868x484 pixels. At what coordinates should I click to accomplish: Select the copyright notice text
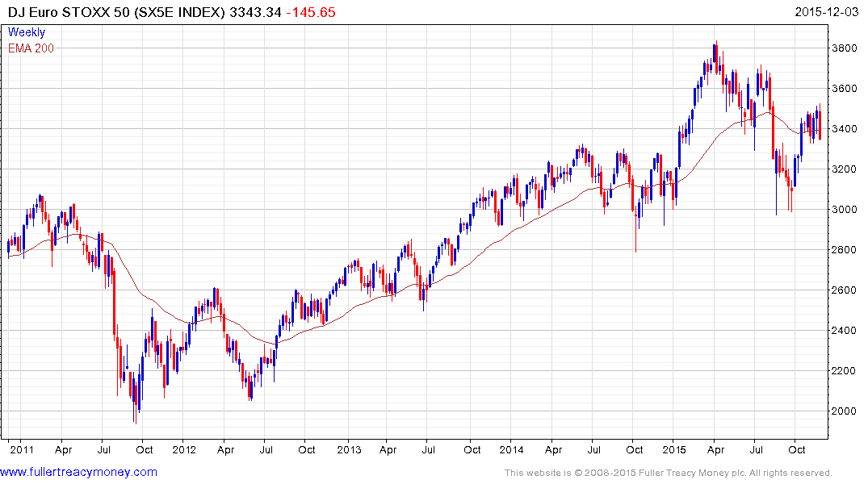point(669,473)
